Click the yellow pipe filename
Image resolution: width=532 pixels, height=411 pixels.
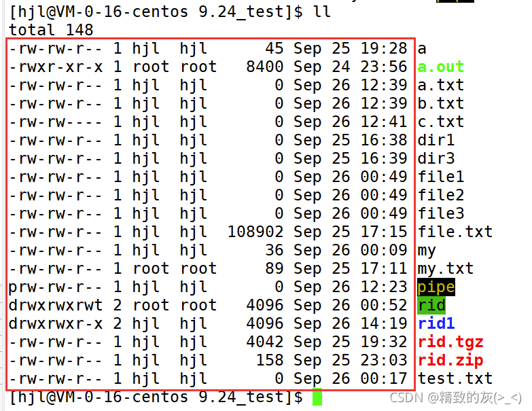[436, 287]
